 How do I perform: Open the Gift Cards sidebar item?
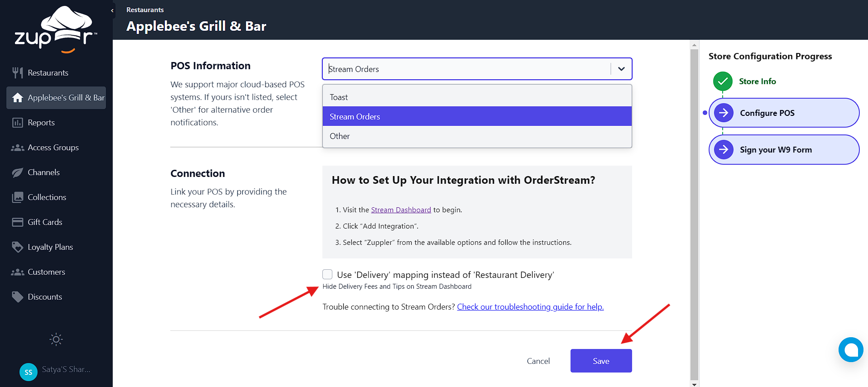click(56, 222)
